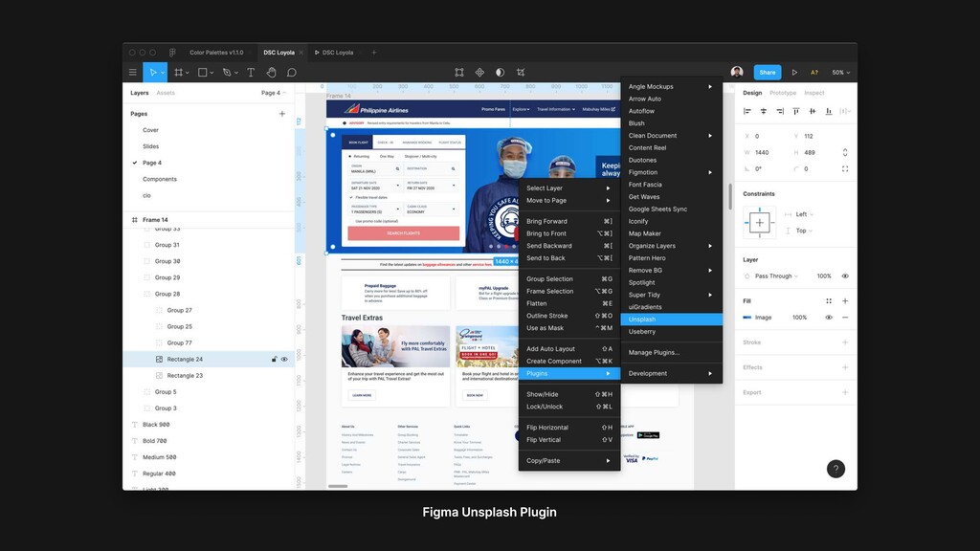
Task: Toggle constrain proportions link icon
Action: (x=845, y=152)
